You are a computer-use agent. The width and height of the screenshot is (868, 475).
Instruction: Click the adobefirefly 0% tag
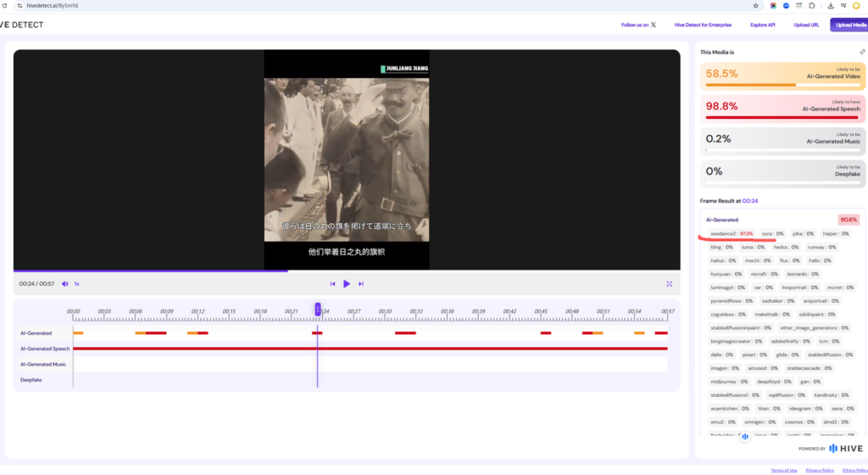pos(791,341)
